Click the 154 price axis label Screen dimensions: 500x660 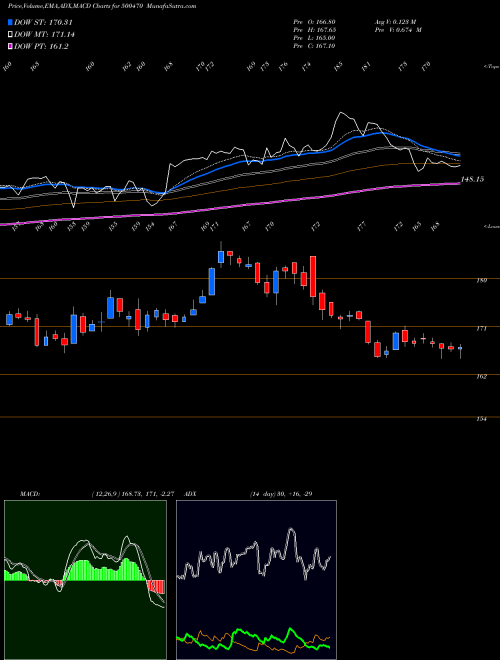tap(481, 419)
